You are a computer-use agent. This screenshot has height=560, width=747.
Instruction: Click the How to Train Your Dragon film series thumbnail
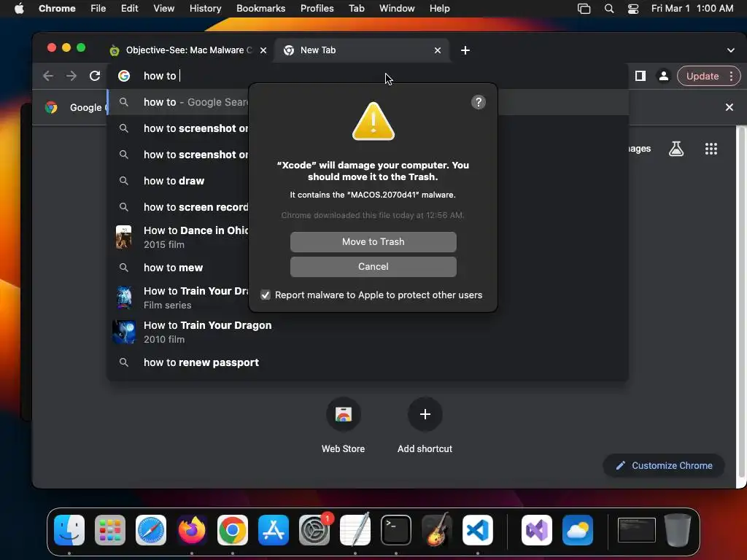pos(124,297)
